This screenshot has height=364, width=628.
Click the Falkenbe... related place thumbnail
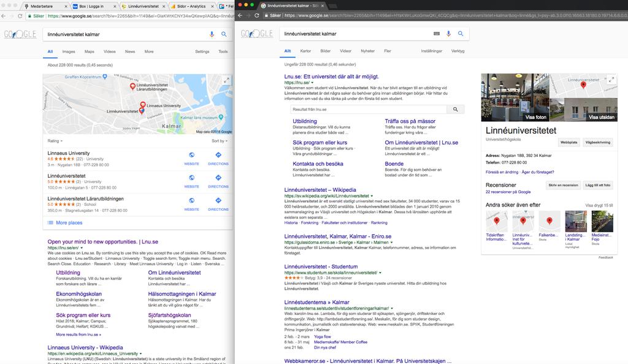click(x=549, y=222)
